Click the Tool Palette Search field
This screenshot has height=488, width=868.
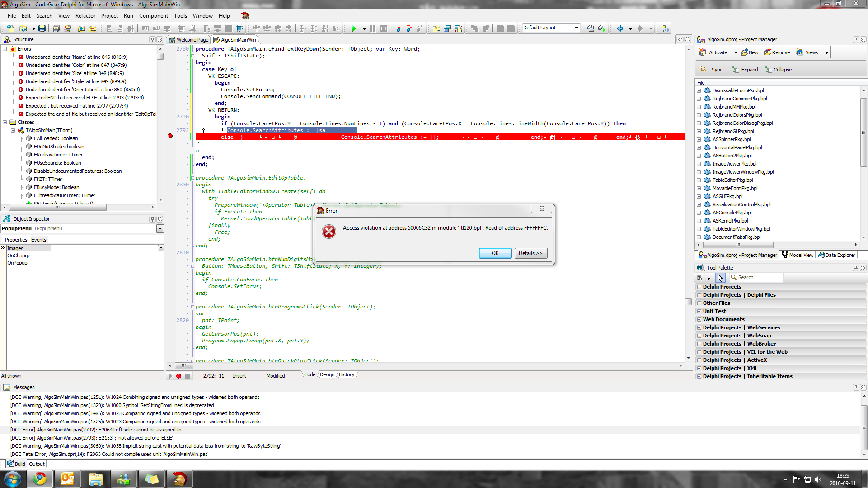pos(756,278)
